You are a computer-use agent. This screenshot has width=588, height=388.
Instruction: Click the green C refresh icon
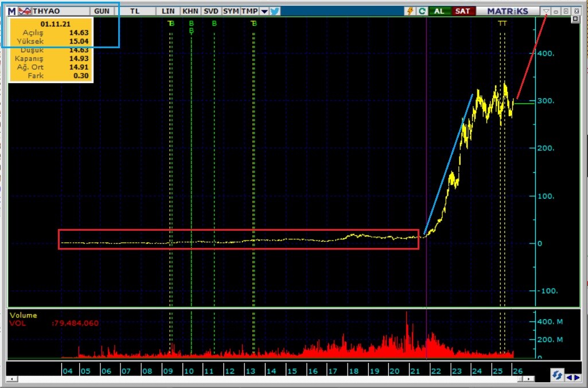tap(422, 11)
